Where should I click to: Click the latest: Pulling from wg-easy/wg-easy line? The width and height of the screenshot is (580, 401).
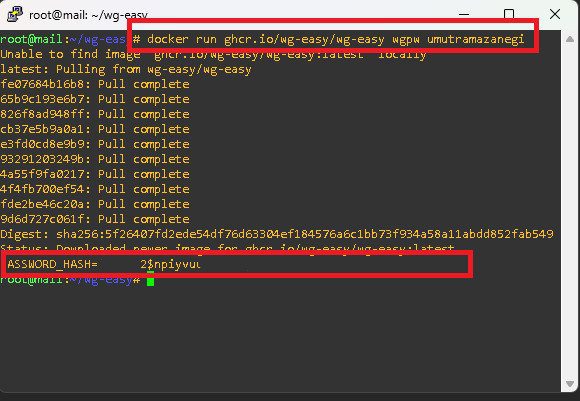pyautogui.click(x=126, y=69)
